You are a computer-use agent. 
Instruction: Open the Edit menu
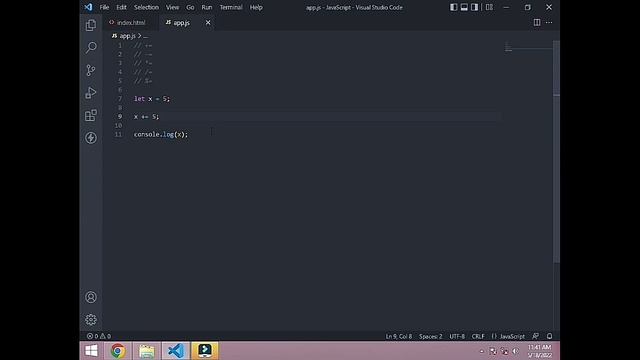point(121,7)
